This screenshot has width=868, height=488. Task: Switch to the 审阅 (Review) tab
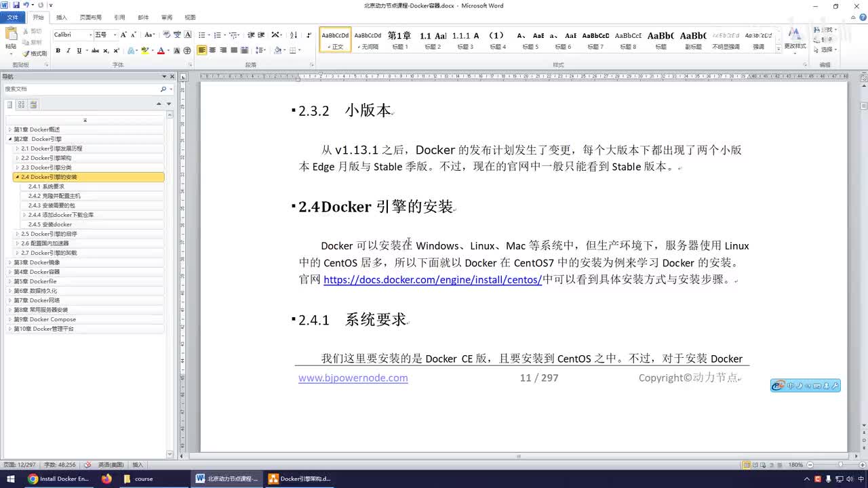coord(167,17)
